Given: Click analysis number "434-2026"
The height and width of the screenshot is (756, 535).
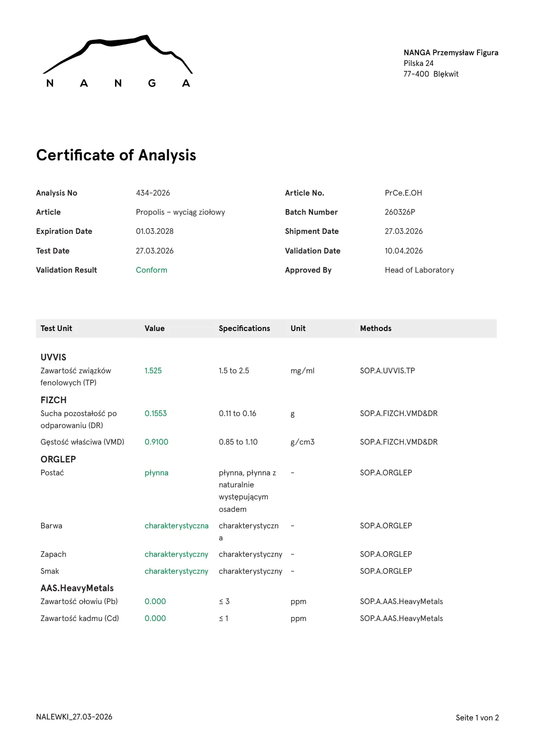Looking at the screenshot, I should coord(153,193).
